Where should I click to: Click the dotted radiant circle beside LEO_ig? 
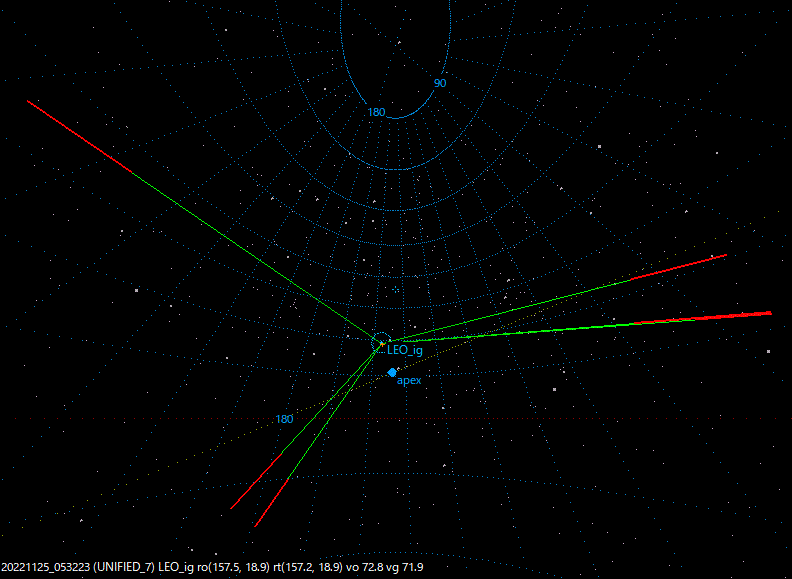[381, 342]
